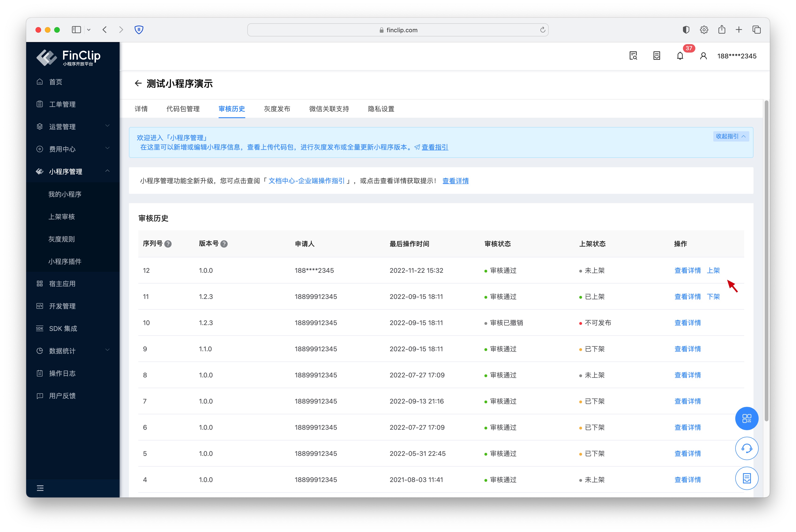Image resolution: width=796 pixels, height=532 pixels.
Task: Click the user profile icon in header
Action: (x=703, y=56)
